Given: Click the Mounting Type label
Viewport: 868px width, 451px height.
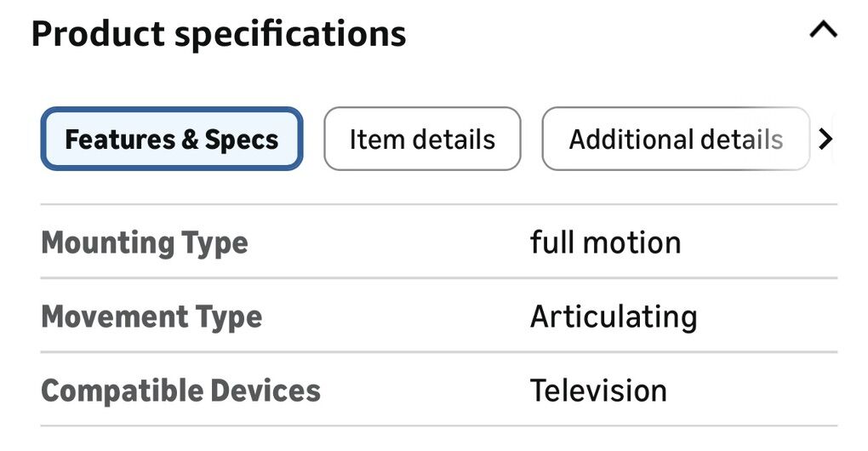Looking at the screenshot, I should pyautogui.click(x=145, y=243).
